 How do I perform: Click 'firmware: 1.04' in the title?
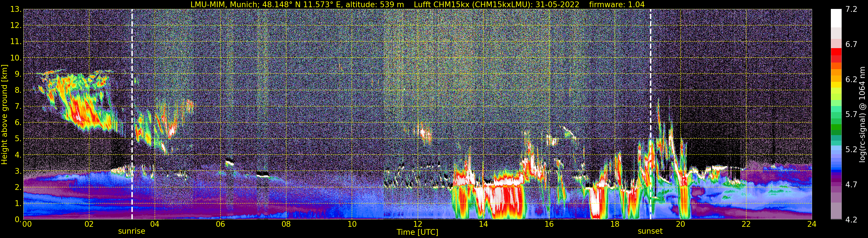[617, 4]
